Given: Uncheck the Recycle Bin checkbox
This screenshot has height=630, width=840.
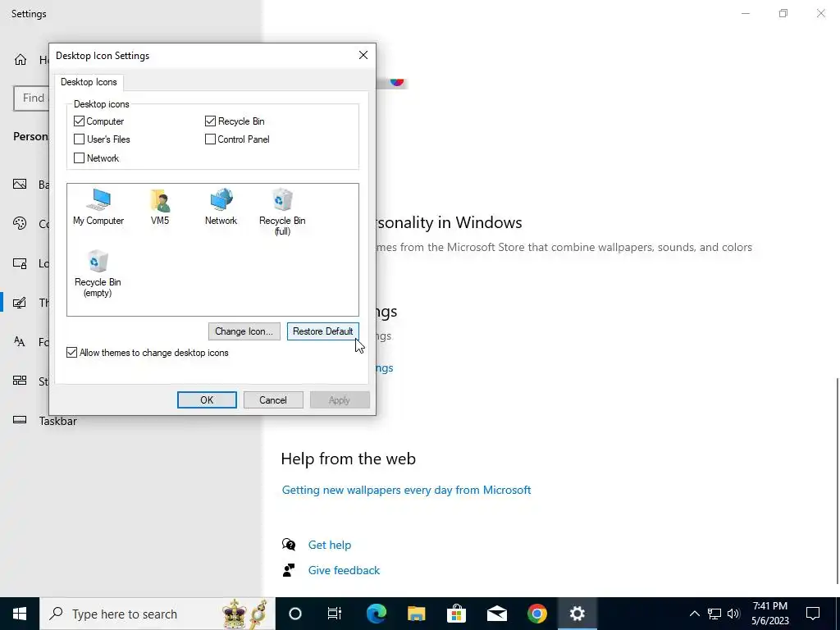Looking at the screenshot, I should 210,121.
